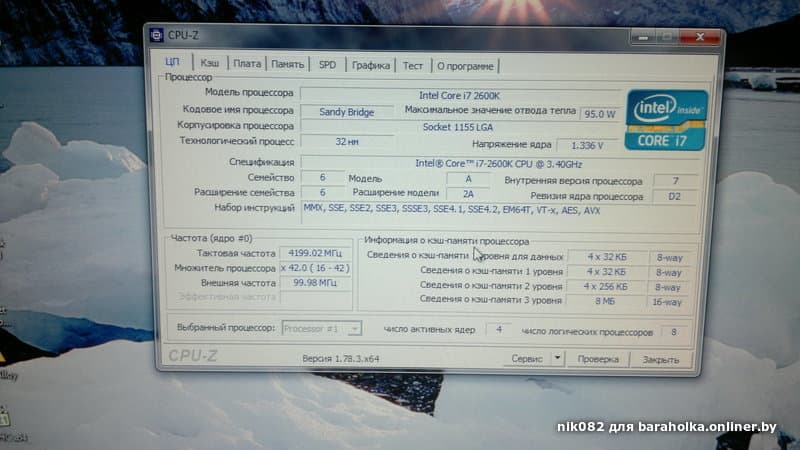
Task: Click the Версия 1.78.3.x64 text
Action: pyautogui.click(x=341, y=359)
